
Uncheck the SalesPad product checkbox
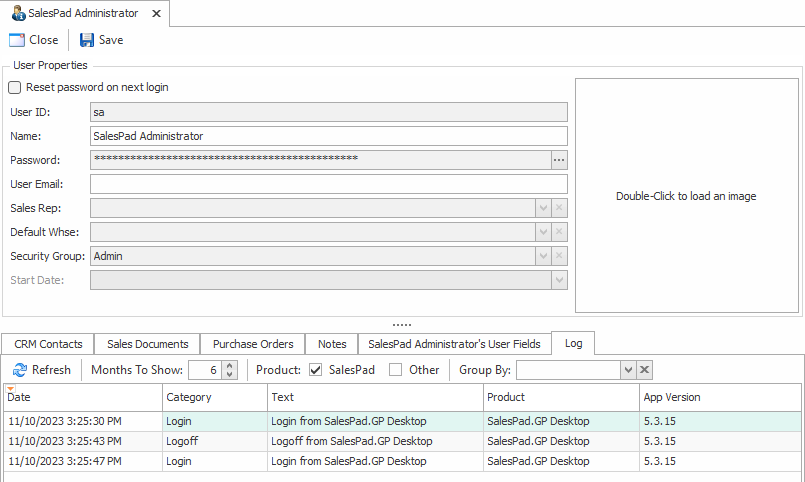(316, 370)
